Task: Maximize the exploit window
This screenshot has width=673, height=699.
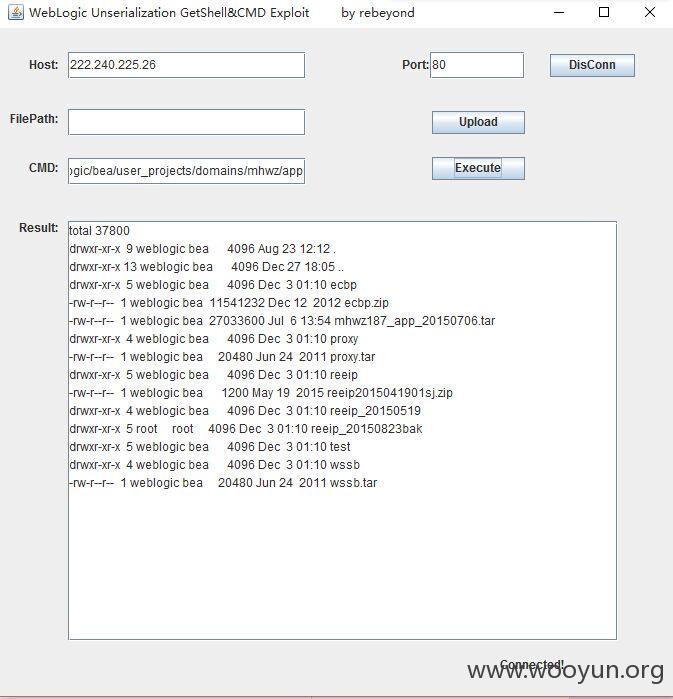Action: click(604, 12)
